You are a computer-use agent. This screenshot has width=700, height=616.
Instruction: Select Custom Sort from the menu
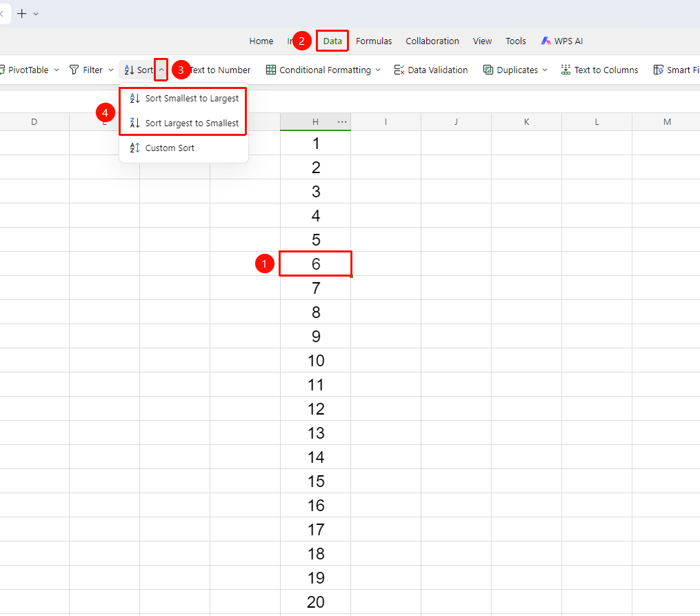pos(183,148)
